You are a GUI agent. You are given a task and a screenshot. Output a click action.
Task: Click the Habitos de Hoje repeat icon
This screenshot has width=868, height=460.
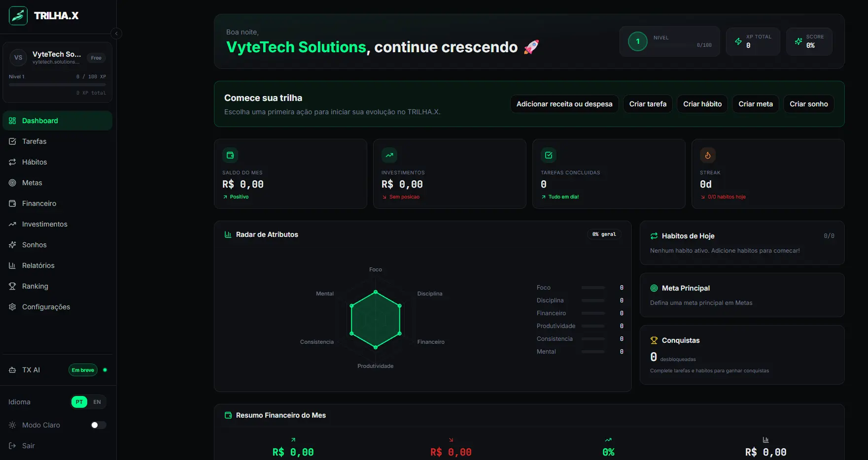click(x=654, y=236)
